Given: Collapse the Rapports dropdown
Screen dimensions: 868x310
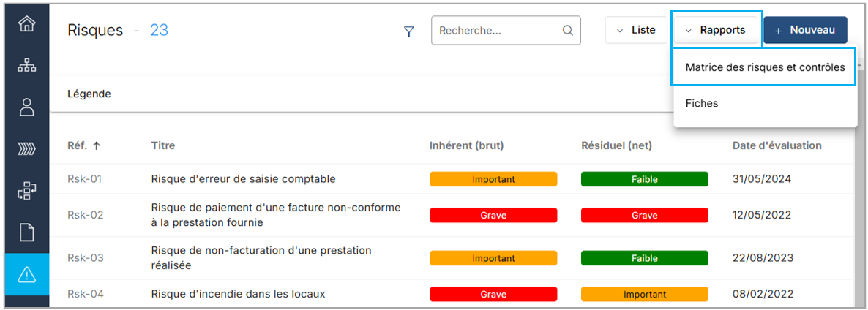Looking at the screenshot, I should click(x=716, y=30).
